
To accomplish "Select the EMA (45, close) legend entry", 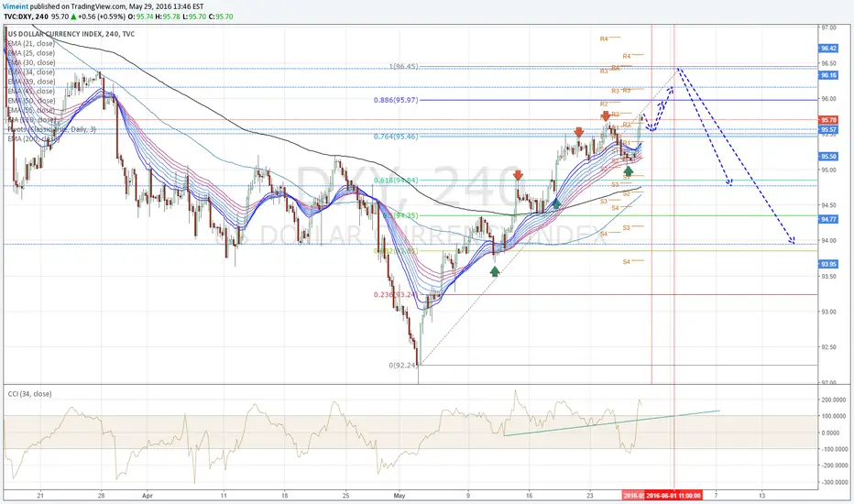I will pyautogui.click(x=30, y=91).
